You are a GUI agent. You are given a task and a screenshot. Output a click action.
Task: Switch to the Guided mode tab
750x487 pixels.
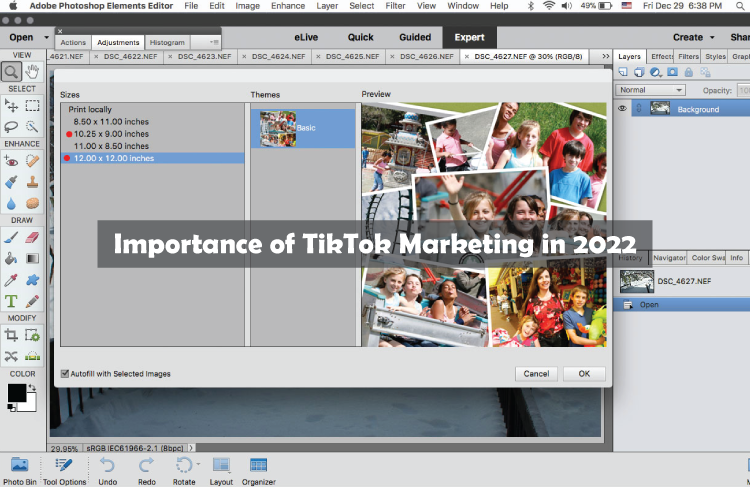pos(415,37)
